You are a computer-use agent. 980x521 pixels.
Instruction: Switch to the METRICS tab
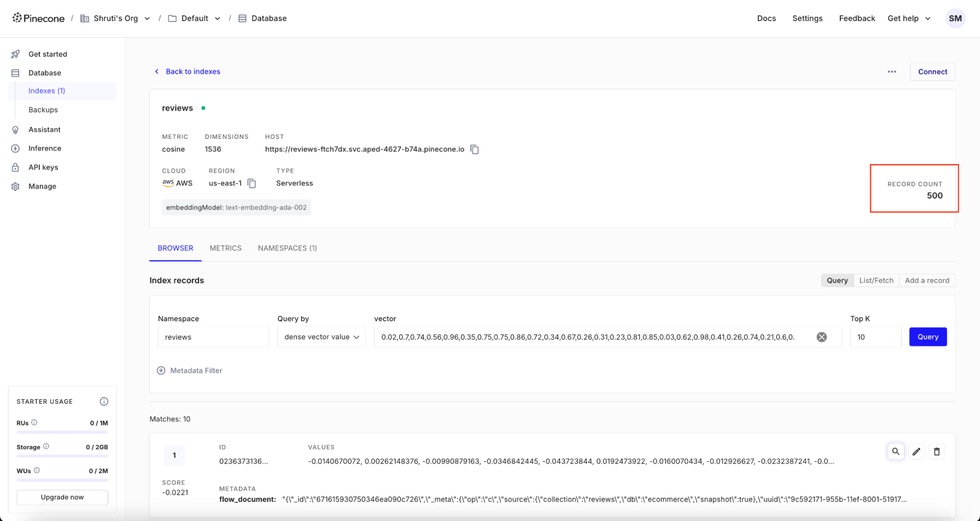coord(226,248)
